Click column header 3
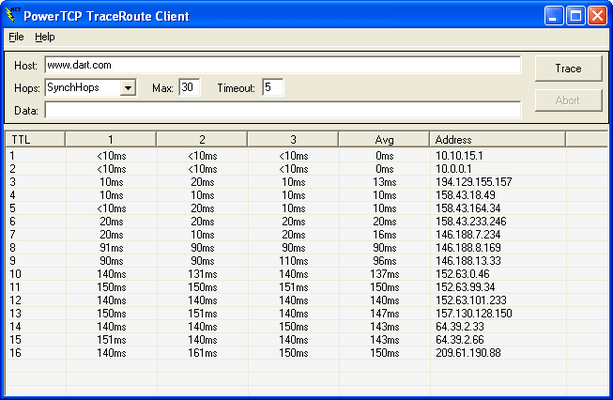This screenshot has width=613, height=400. coord(293,140)
